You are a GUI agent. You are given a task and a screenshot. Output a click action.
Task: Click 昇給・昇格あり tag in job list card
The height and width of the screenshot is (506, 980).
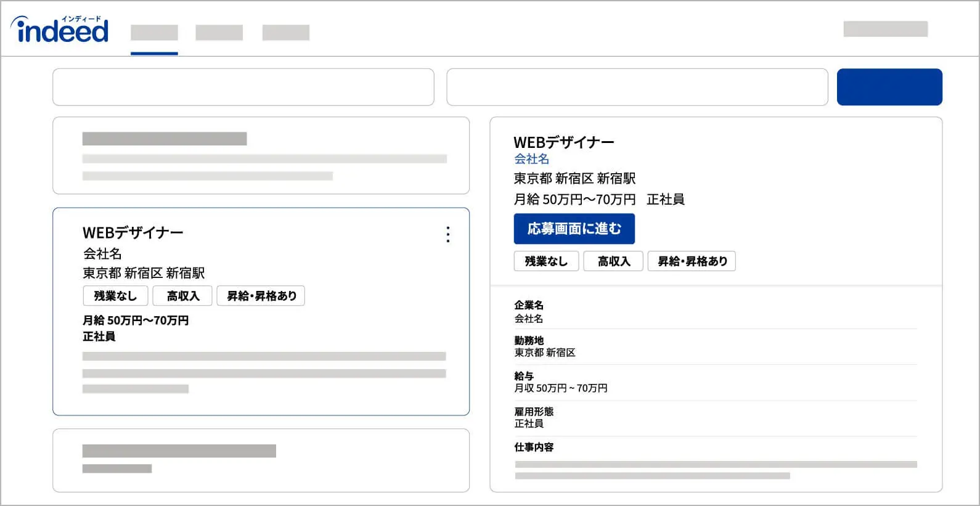coord(261,296)
